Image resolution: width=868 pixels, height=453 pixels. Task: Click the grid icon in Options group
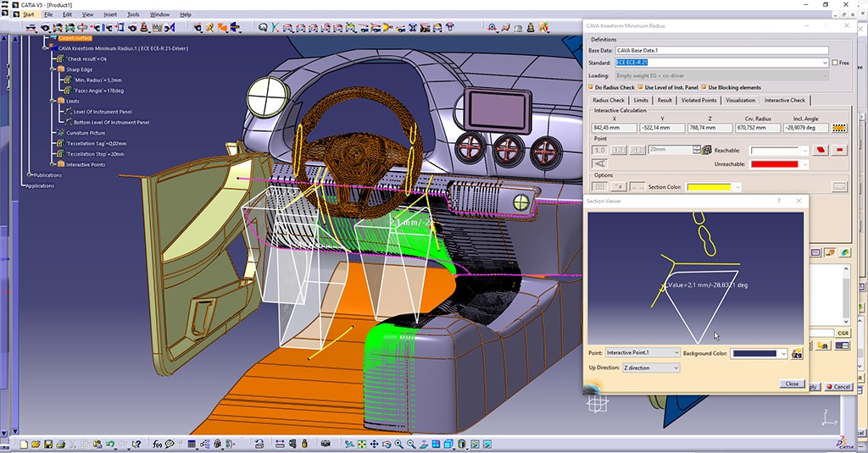pos(599,187)
